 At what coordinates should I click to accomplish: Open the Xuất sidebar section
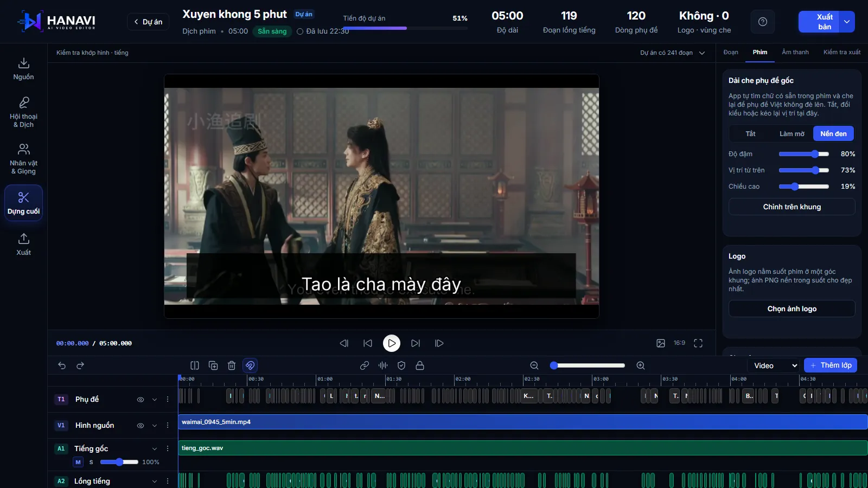click(23, 244)
